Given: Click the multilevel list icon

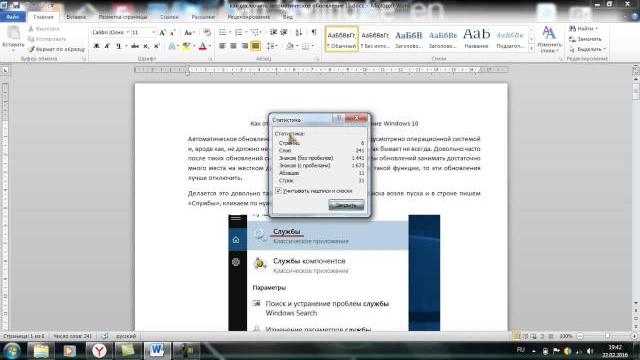Looking at the screenshot, I should (256, 32).
